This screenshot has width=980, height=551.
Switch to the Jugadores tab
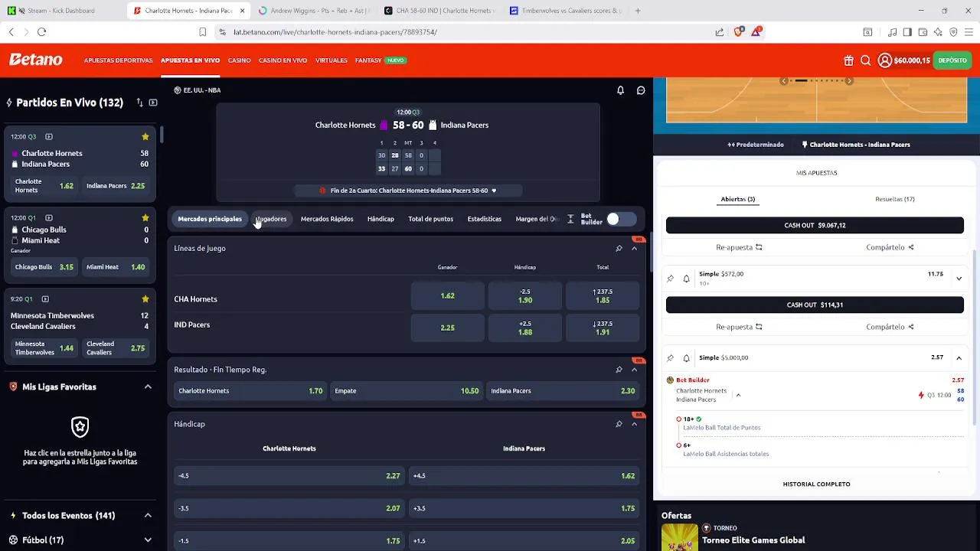click(271, 219)
